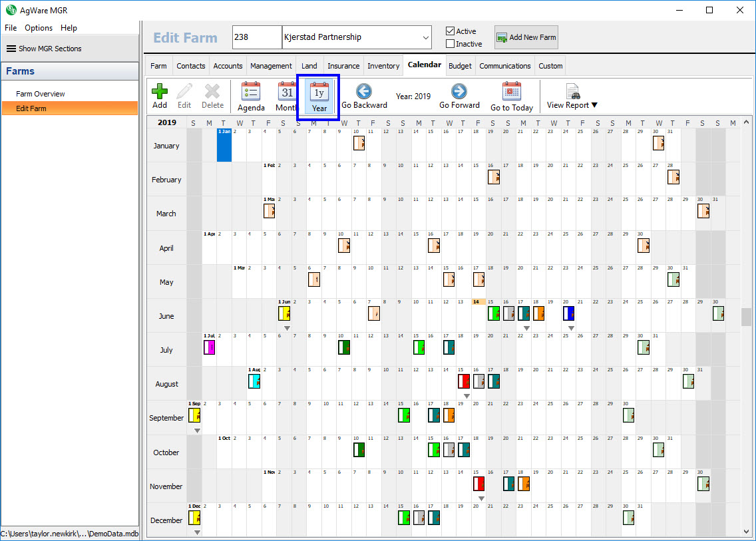Click the blue event on June 20
The image size is (756, 541).
tap(569, 313)
